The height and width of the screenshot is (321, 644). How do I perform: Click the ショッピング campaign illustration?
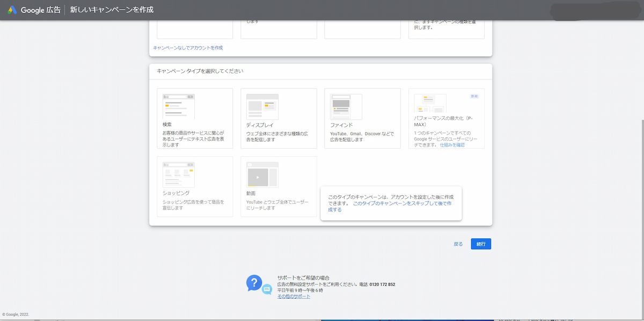click(179, 174)
